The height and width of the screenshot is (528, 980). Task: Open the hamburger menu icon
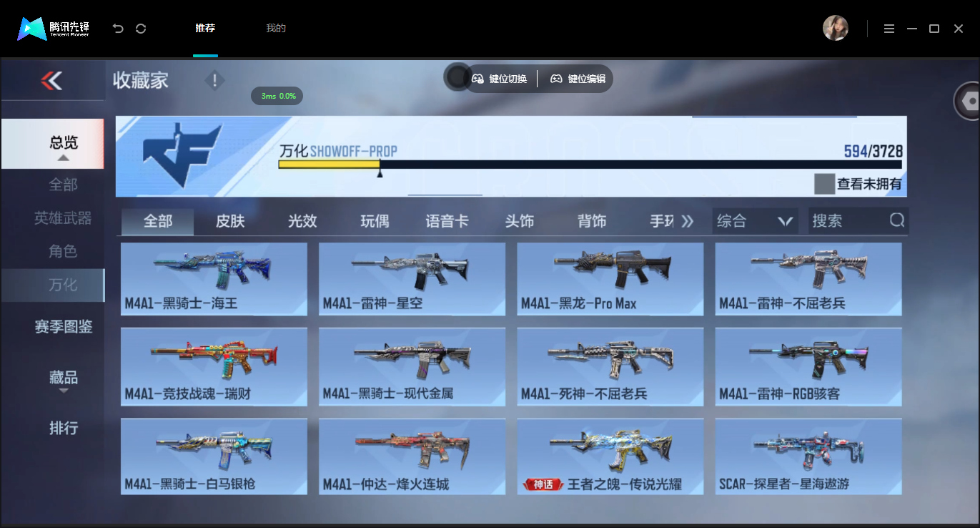pyautogui.click(x=889, y=29)
